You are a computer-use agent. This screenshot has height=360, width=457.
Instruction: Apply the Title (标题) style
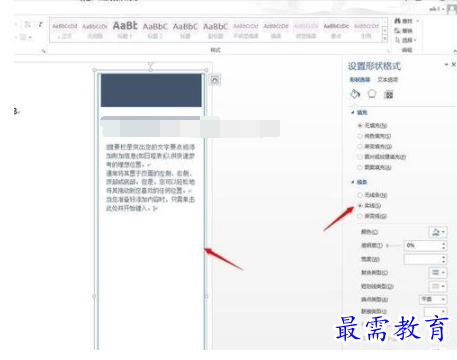[x=185, y=30]
